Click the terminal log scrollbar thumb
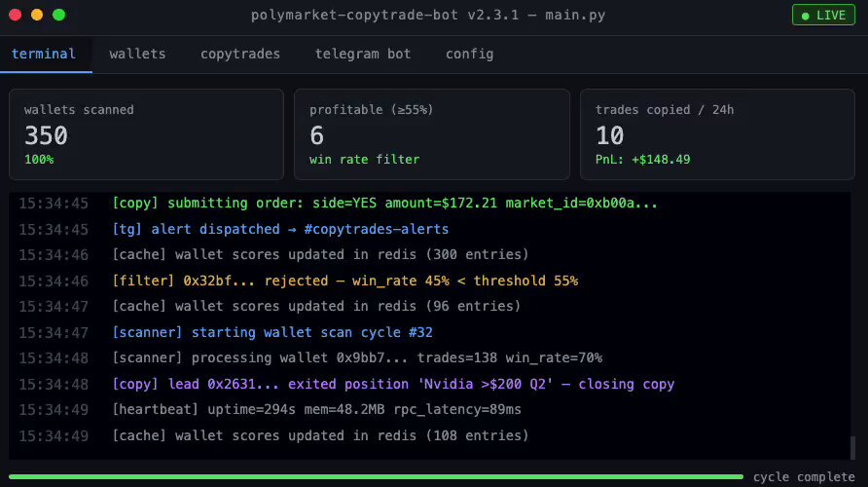The width and height of the screenshot is (868, 487). 853,447
